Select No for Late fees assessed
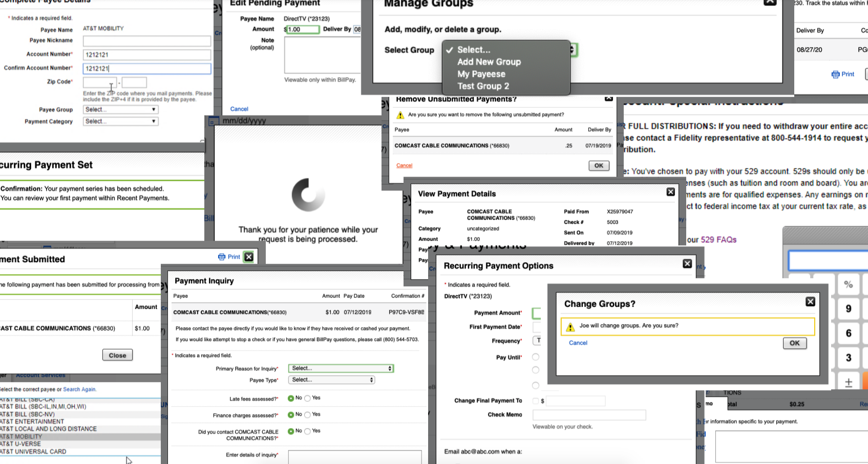Screen dimensions: 868x464 tap(291, 398)
